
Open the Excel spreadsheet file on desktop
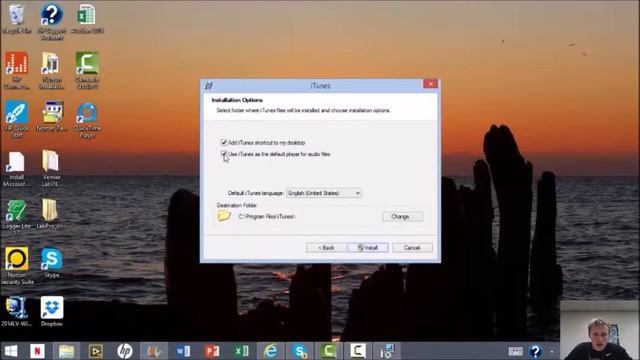87,19
